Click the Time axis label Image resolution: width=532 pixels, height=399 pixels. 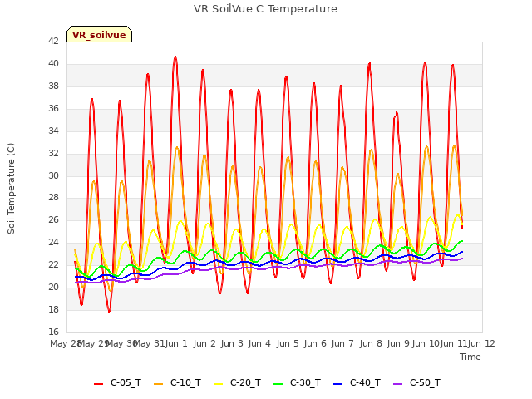coord(470,357)
